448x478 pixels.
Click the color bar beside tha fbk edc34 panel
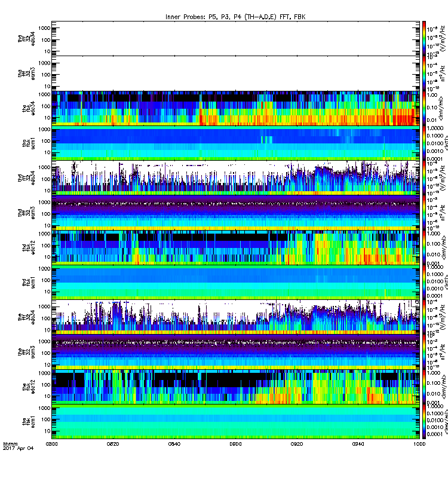point(424,109)
